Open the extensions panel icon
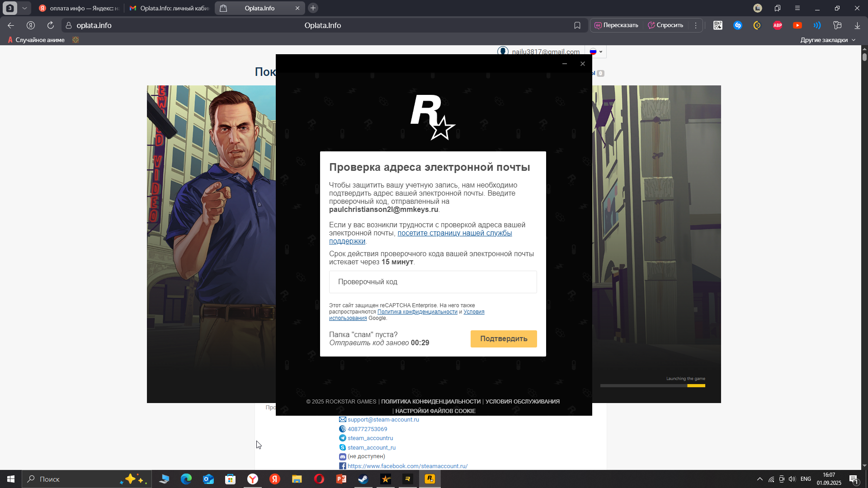The height and width of the screenshot is (488, 868). [837, 25]
